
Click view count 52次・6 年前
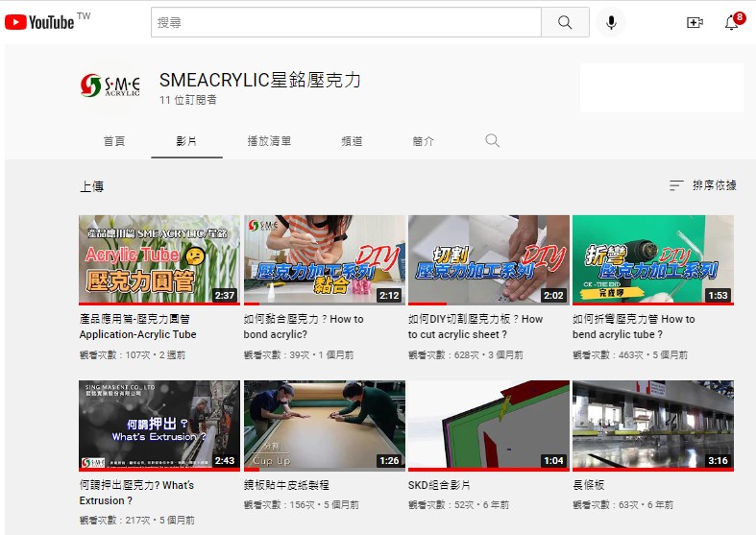458,504
